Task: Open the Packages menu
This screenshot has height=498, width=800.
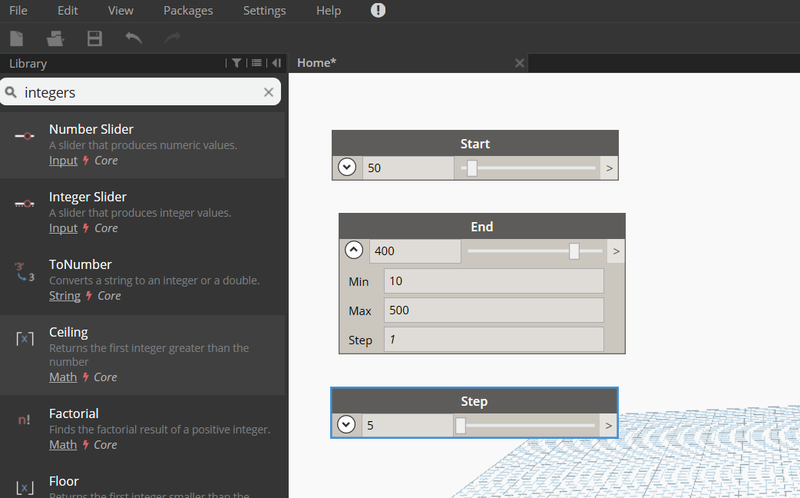Action: (188, 10)
